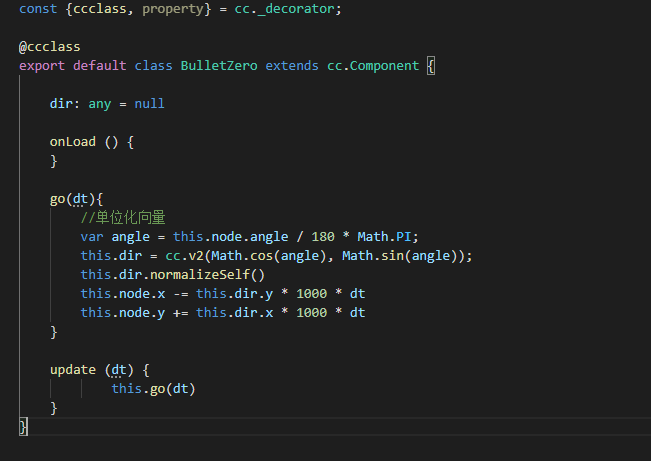Click '1000' in the this.node.y line
Viewport: 651px width, 461px height.
pyautogui.click(x=311, y=313)
